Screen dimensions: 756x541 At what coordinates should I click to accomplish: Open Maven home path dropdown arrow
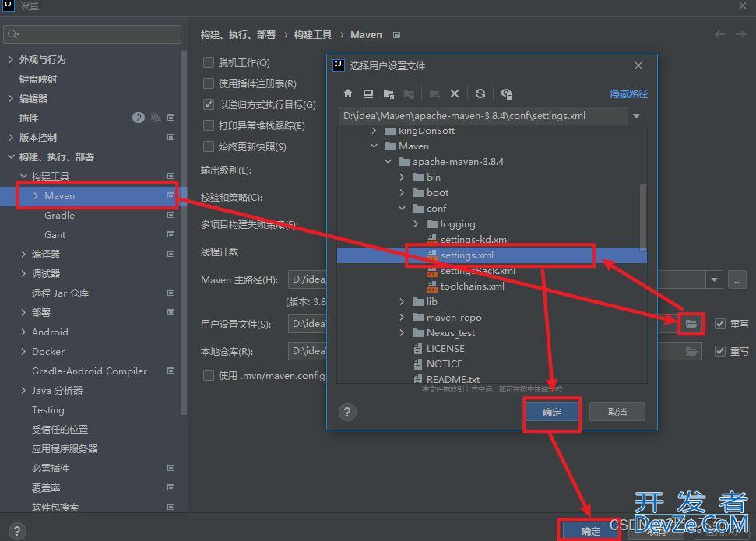click(x=714, y=279)
